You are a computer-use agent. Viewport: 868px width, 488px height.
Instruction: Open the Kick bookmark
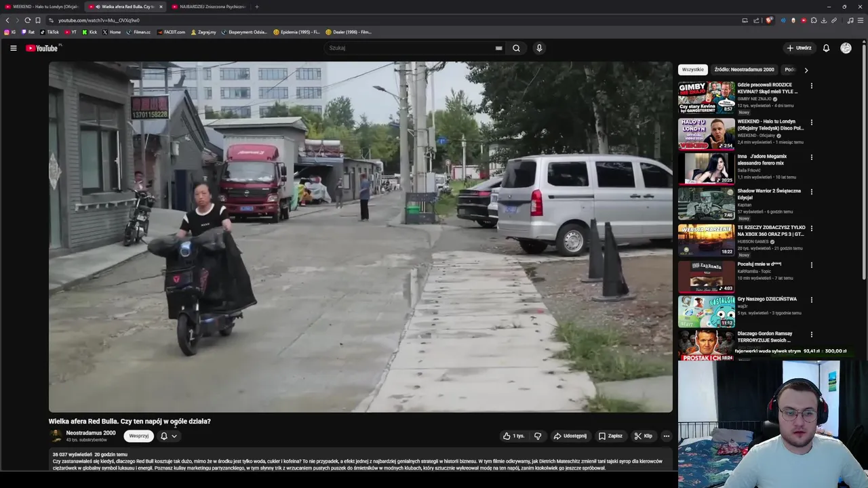pyautogui.click(x=90, y=32)
